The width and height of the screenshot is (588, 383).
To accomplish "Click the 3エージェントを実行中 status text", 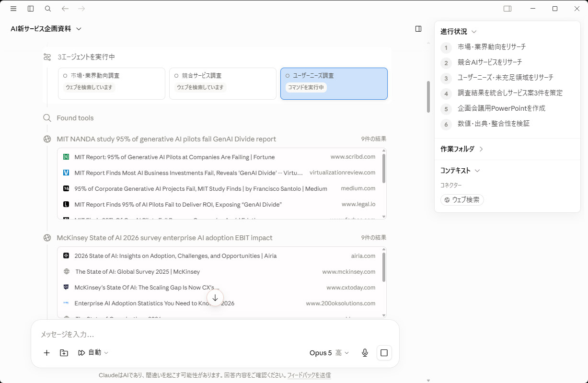I will (86, 57).
